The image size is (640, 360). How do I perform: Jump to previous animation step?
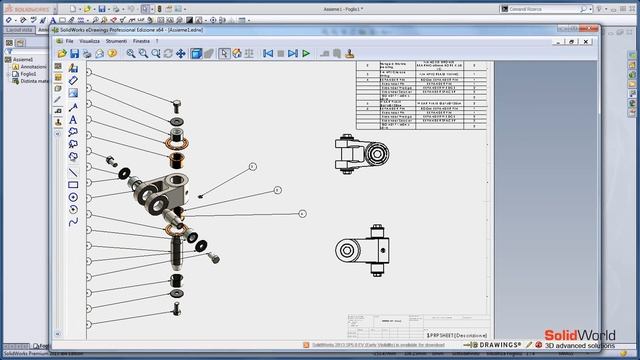click(268, 53)
